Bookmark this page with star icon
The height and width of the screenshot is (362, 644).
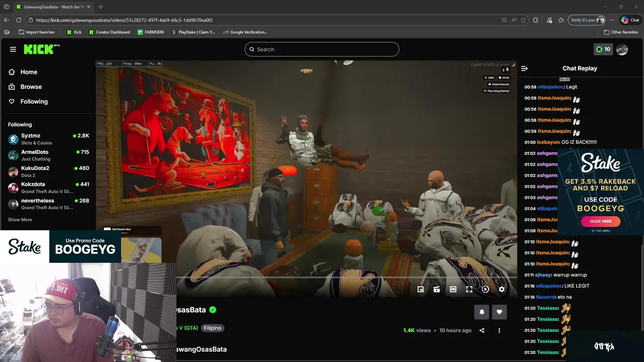pyautogui.click(x=523, y=20)
